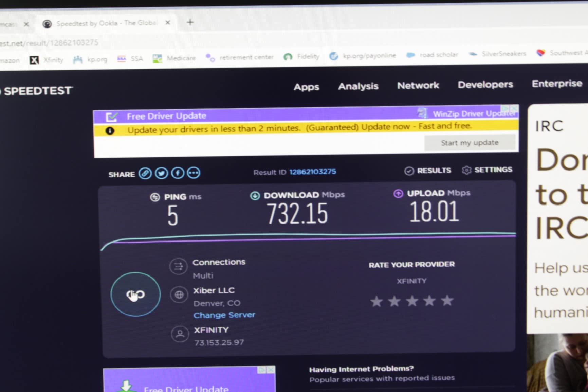Click Start my update ad button
Image resolution: width=588 pixels, height=392 pixels.
(470, 143)
